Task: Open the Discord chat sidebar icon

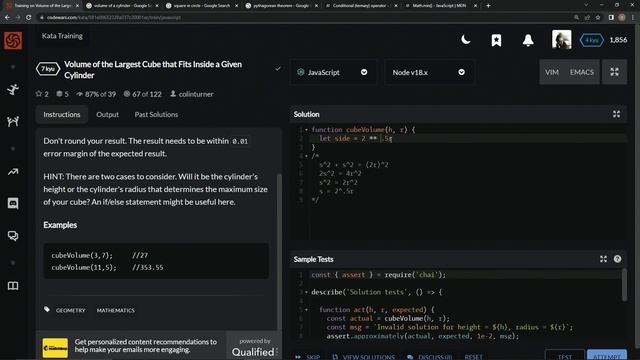Action: (13, 203)
